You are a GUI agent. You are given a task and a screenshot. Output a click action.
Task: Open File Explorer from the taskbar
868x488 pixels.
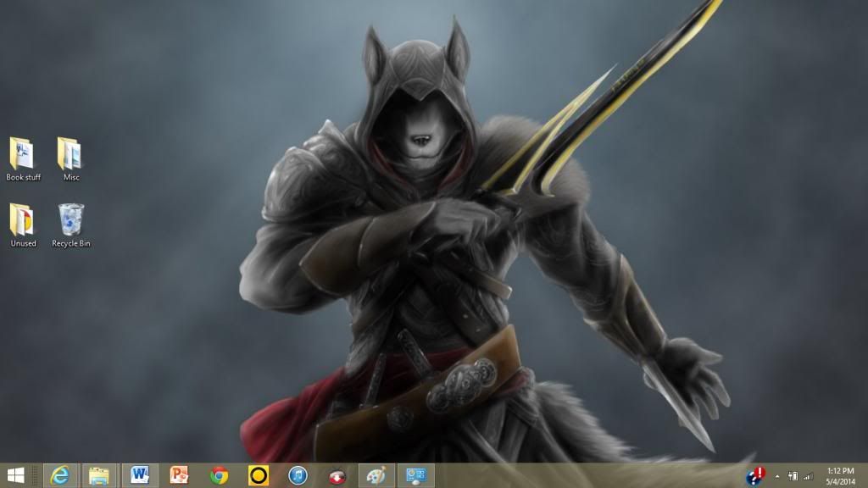[x=99, y=475]
